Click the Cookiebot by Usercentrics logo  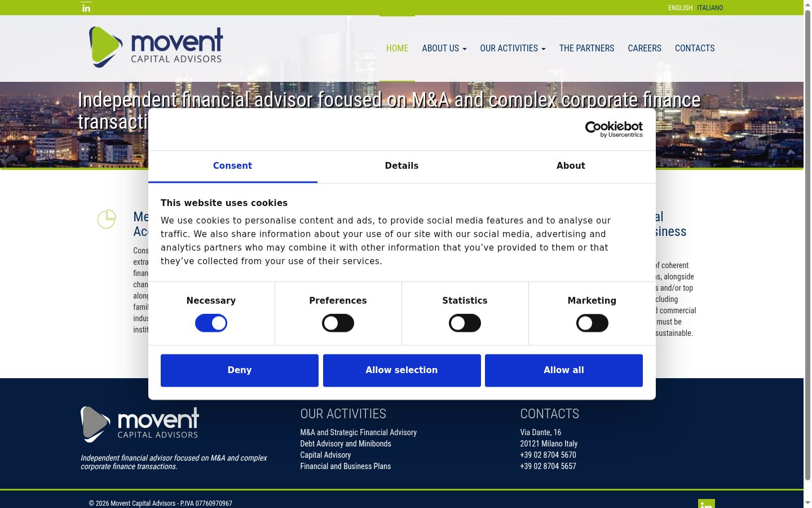point(614,129)
